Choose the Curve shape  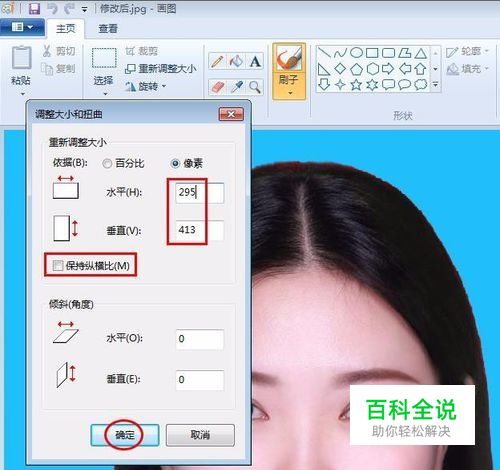340,53
